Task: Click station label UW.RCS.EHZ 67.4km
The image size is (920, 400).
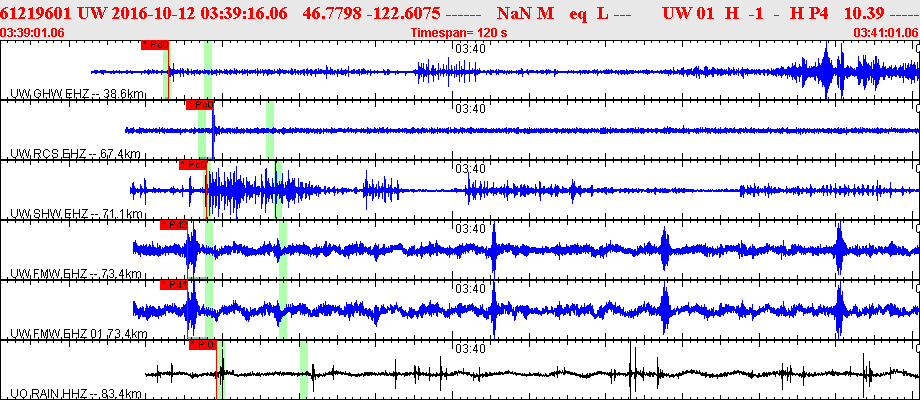Action: (x=75, y=154)
